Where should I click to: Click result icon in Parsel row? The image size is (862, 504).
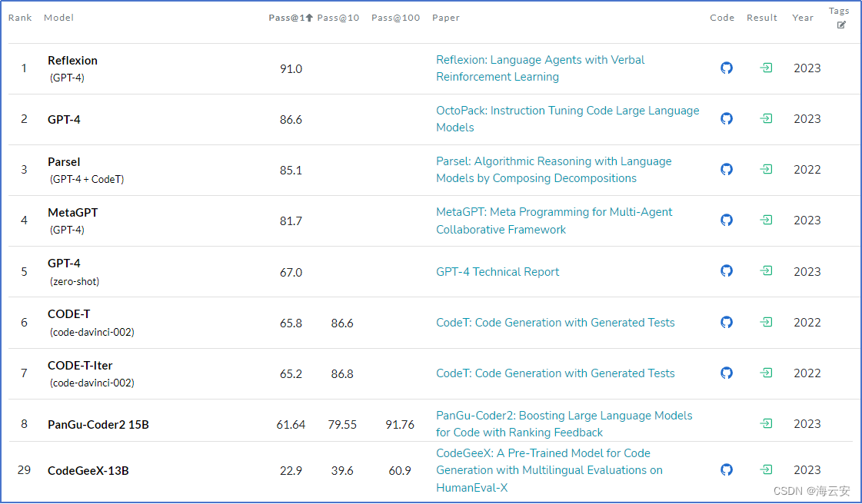click(766, 169)
